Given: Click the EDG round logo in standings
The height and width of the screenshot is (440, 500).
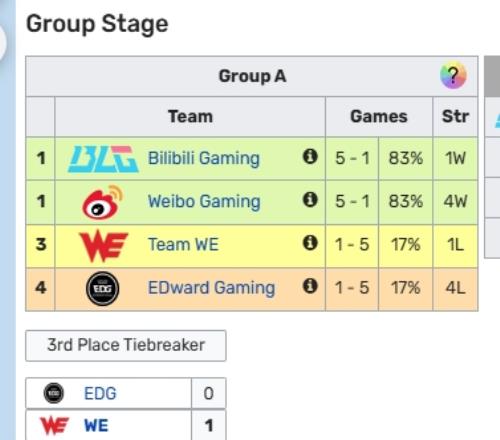Looking at the screenshot, I should (x=103, y=289).
